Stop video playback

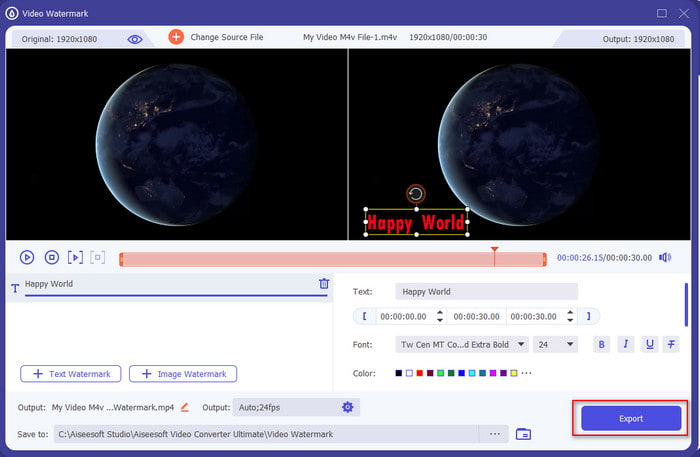(51, 258)
